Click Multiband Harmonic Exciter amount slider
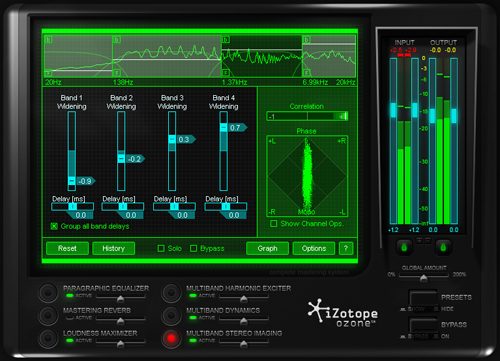 coord(244,297)
